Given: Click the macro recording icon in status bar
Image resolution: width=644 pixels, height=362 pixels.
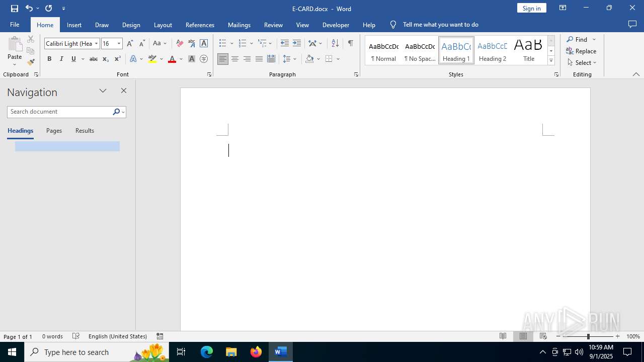Looking at the screenshot, I should (x=160, y=336).
